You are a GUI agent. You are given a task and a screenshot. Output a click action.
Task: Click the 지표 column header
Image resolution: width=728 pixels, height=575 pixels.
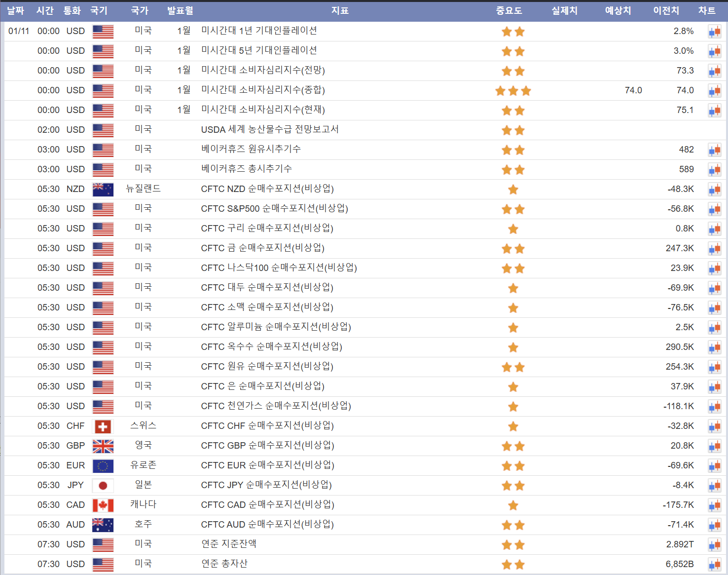click(340, 10)
